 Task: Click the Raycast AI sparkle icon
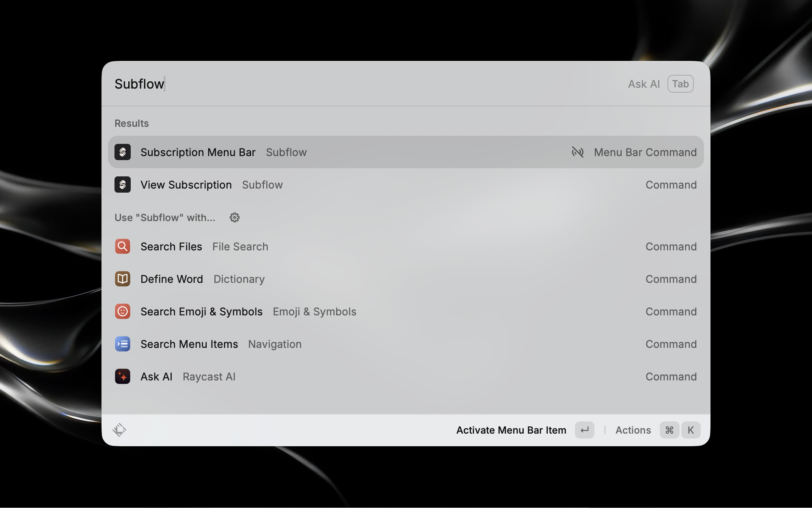point(123,376)
